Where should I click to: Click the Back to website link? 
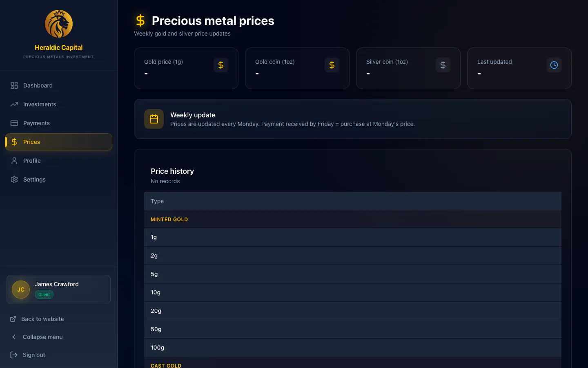[x=42, y=319]
